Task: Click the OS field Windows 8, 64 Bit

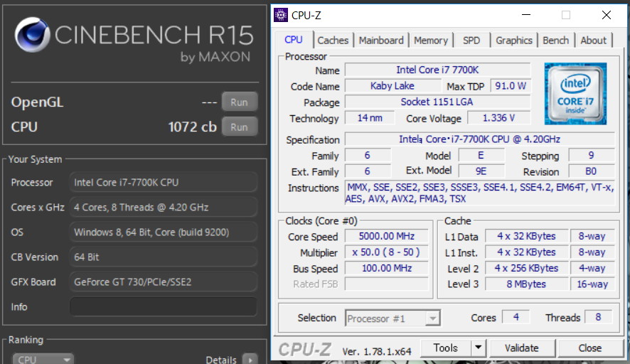Action: coord(163,232)
